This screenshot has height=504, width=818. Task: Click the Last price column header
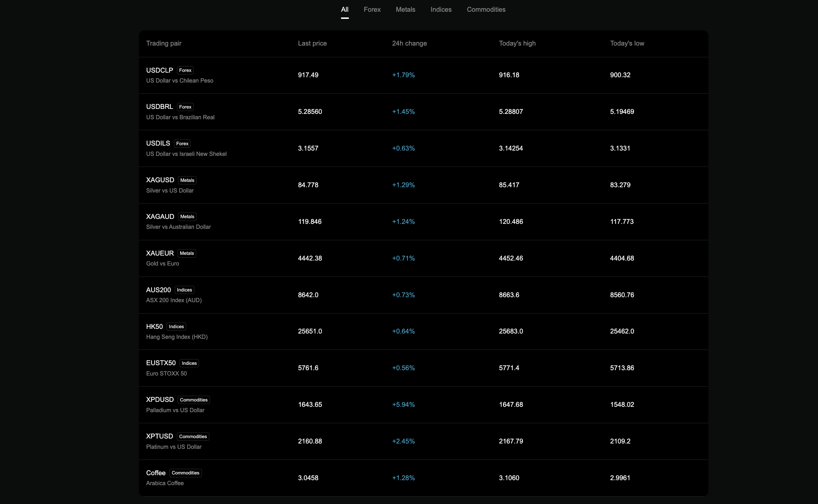pos(312,43)
